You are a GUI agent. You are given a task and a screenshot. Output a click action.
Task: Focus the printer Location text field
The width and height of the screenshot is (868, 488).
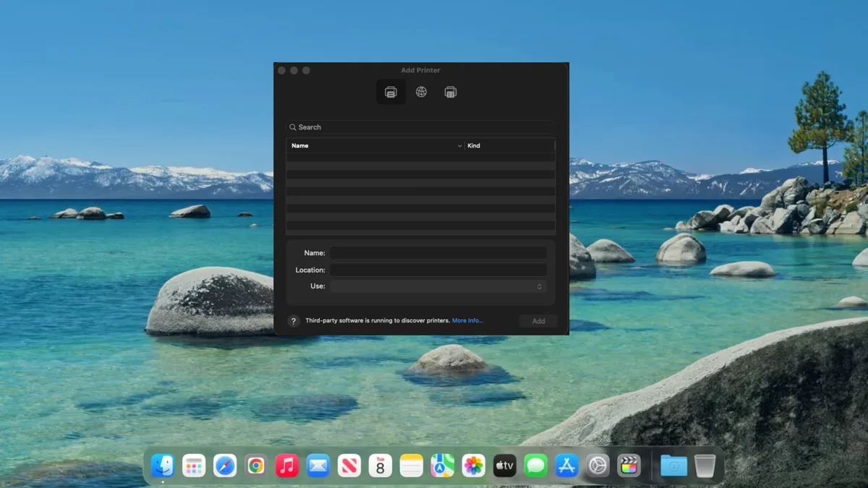[x=438, y=270]
